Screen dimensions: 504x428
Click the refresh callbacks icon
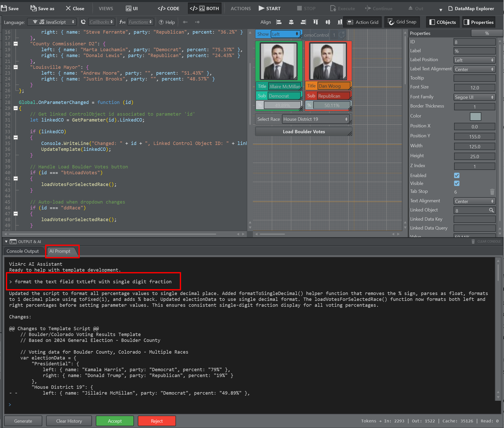tap(83, 22)
